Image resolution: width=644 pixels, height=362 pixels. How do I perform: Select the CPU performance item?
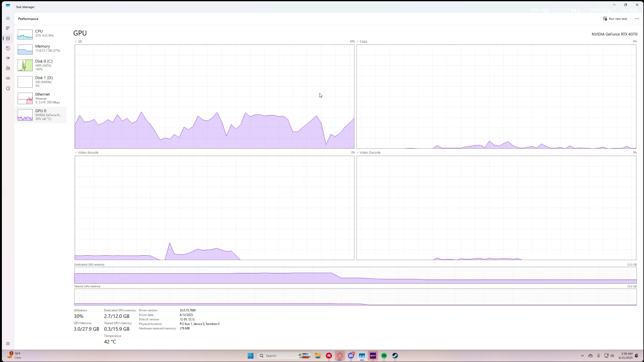[40, 34]
